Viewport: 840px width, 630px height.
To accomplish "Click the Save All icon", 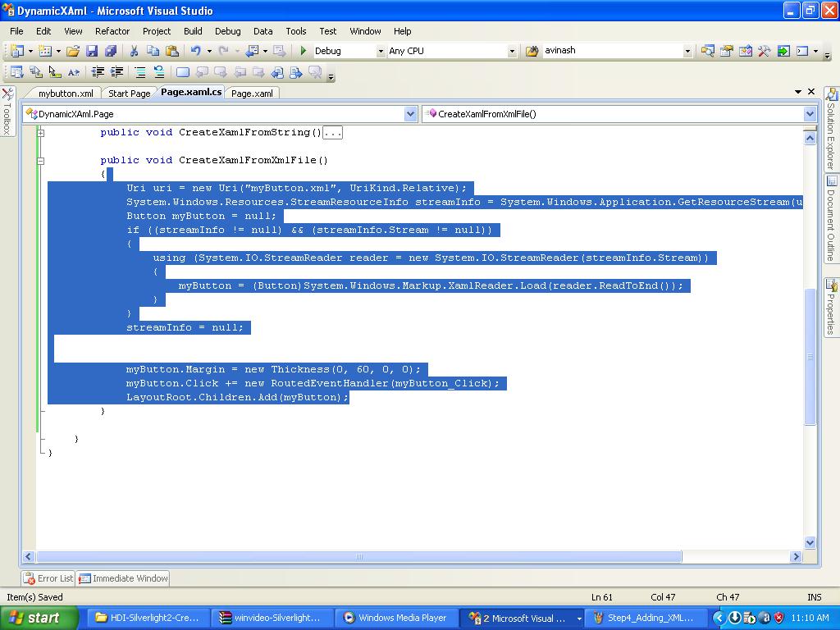I will tap(111, 51).
